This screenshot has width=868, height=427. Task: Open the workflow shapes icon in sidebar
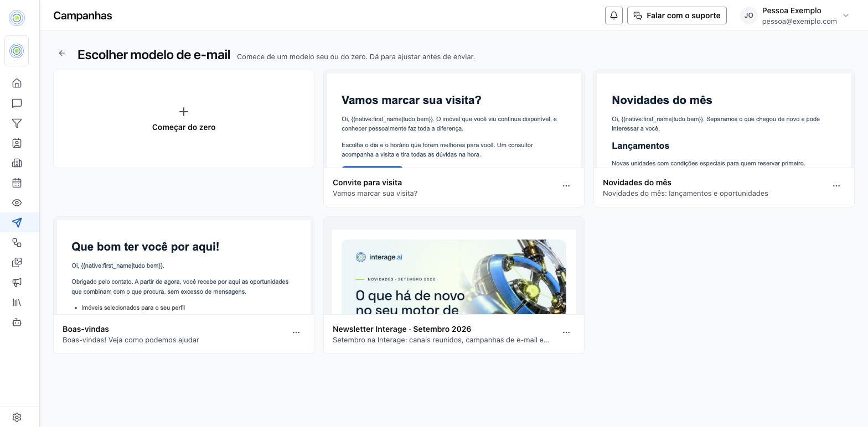(17, 242)
